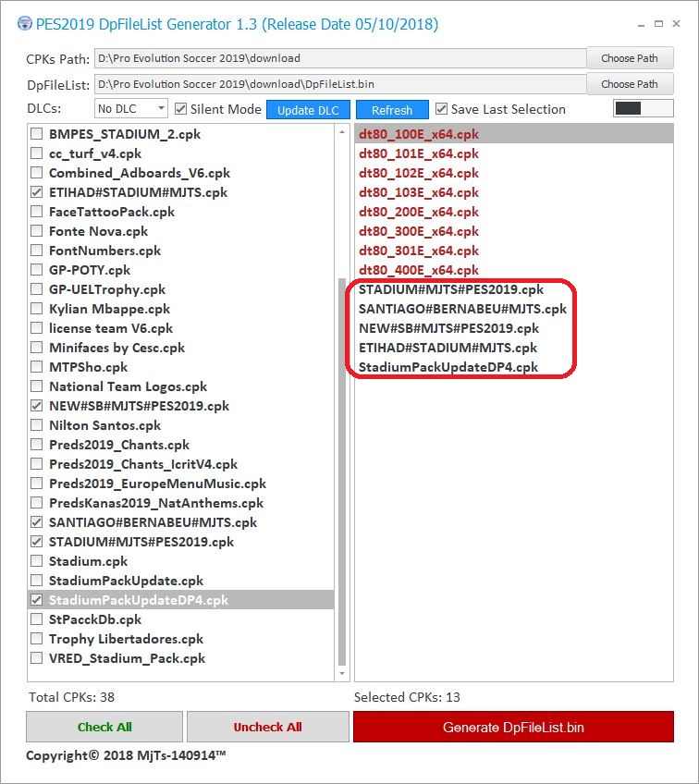The width and height of the screenshot is (699, 784).
Task: Select dt80_400E_x64.cpk in right list
Action: [x=514, y=270]
